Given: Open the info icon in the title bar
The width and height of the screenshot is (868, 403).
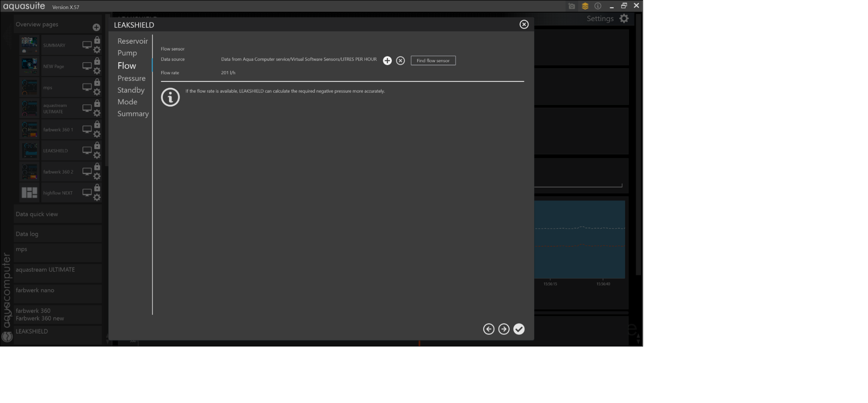Looking at the screenshot, I should pos(598,6).
